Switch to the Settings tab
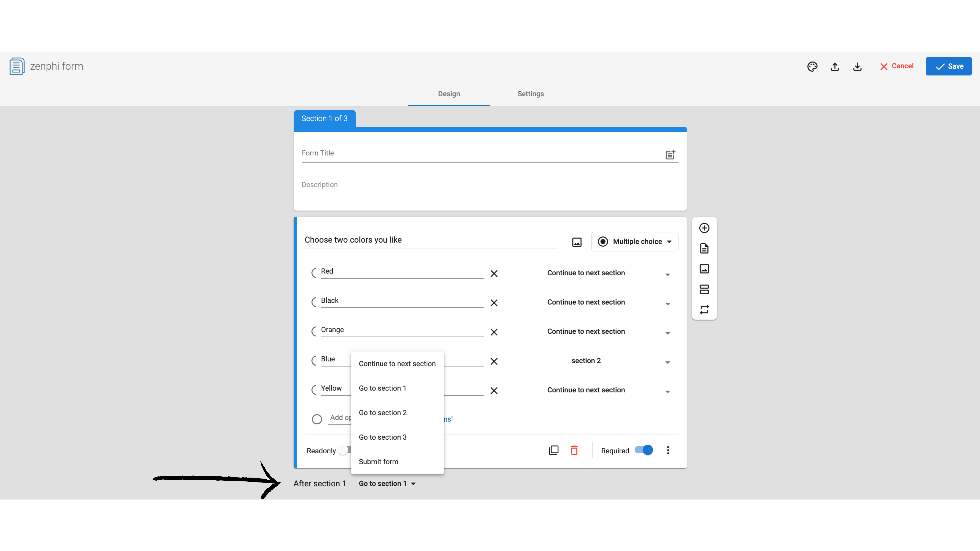The image size is (980, 551). 530,94
